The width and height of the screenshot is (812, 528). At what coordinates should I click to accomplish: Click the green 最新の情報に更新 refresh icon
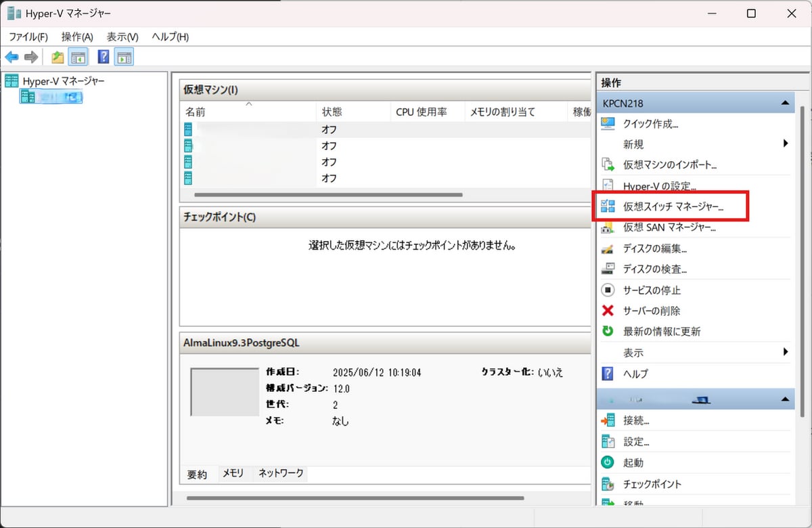pyautogui.click(x=608, y=332)
